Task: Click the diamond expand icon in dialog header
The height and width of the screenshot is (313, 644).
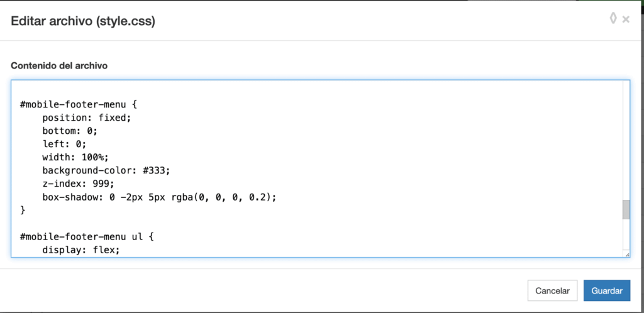Action: [x=613, y=19]
